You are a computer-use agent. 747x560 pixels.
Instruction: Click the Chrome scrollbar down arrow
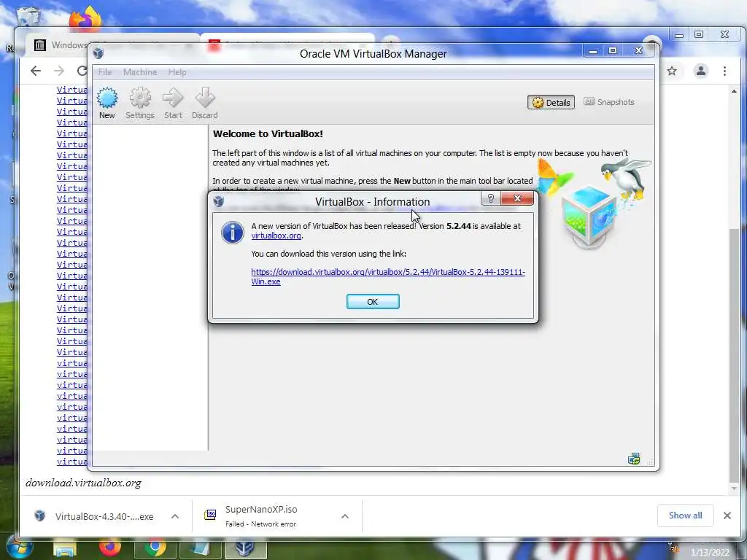(734, 489)
